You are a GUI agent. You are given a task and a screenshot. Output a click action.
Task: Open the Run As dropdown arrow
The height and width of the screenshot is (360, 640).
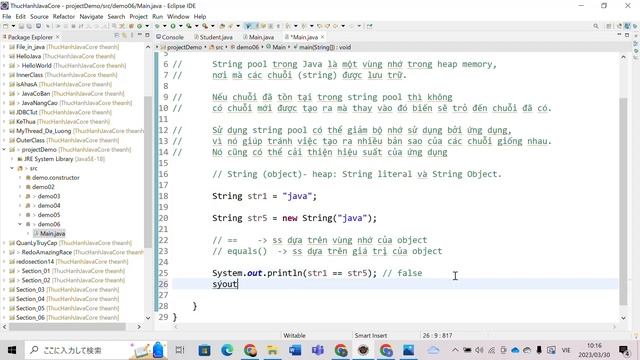point(180,26)
